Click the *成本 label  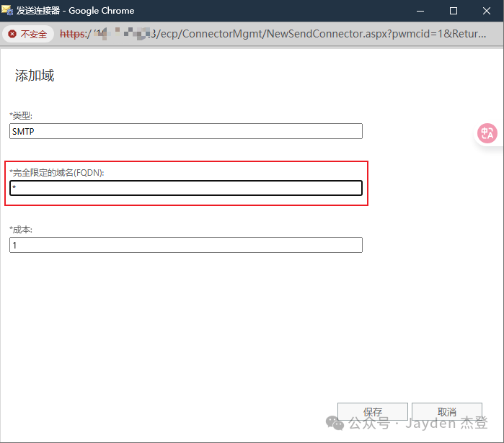click(20, 230)
